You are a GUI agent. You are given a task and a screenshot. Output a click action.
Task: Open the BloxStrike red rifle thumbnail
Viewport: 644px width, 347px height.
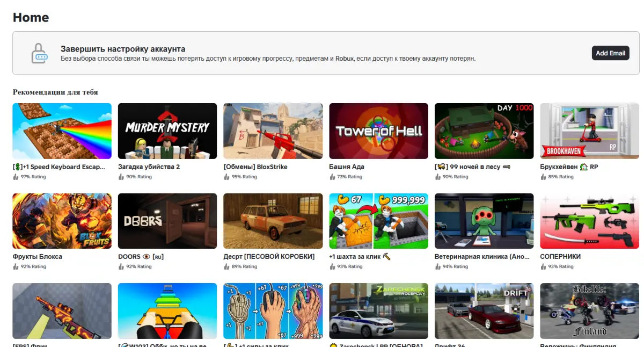coord(273,131)
